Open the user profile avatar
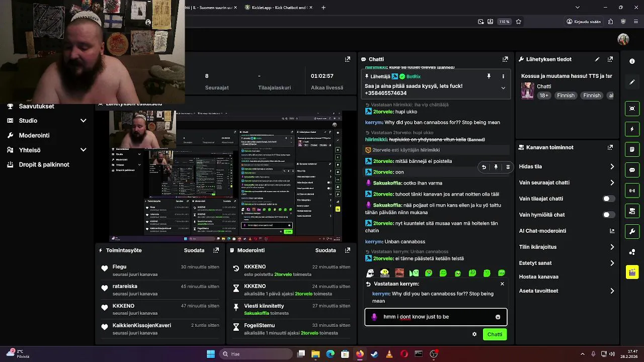The width and height of the screenshot is (644, 362). (623, 39)
